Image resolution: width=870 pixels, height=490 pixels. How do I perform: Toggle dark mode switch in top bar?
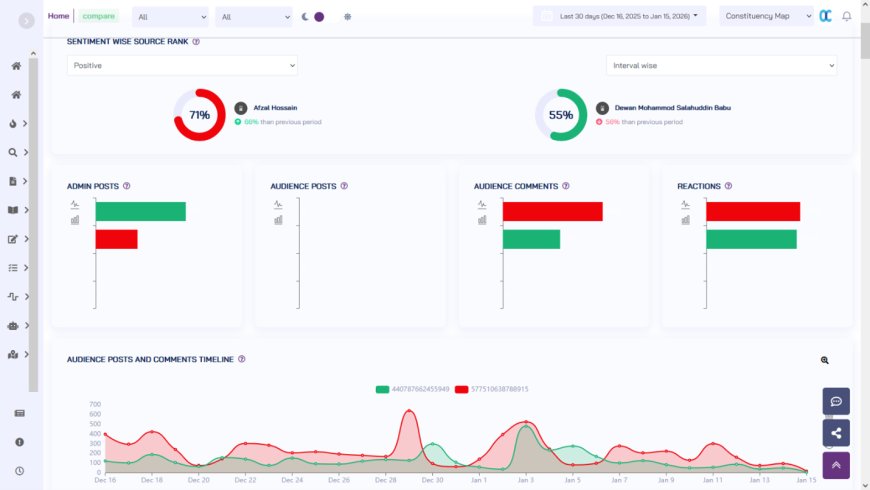(313, 17)
